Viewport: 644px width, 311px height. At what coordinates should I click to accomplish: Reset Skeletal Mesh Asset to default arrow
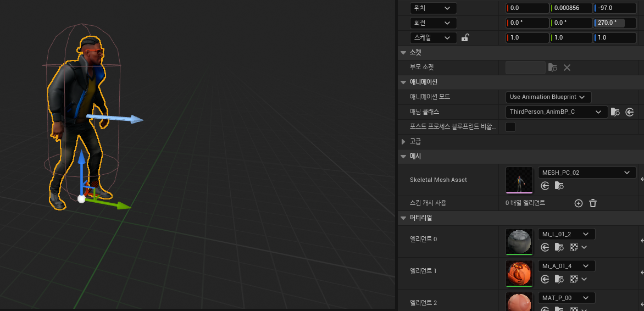point(642,179)
